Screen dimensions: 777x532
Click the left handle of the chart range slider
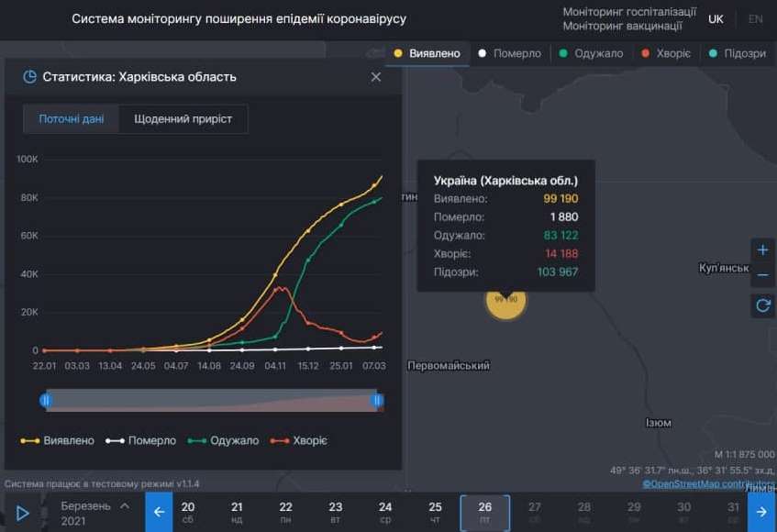click(46, 401)
